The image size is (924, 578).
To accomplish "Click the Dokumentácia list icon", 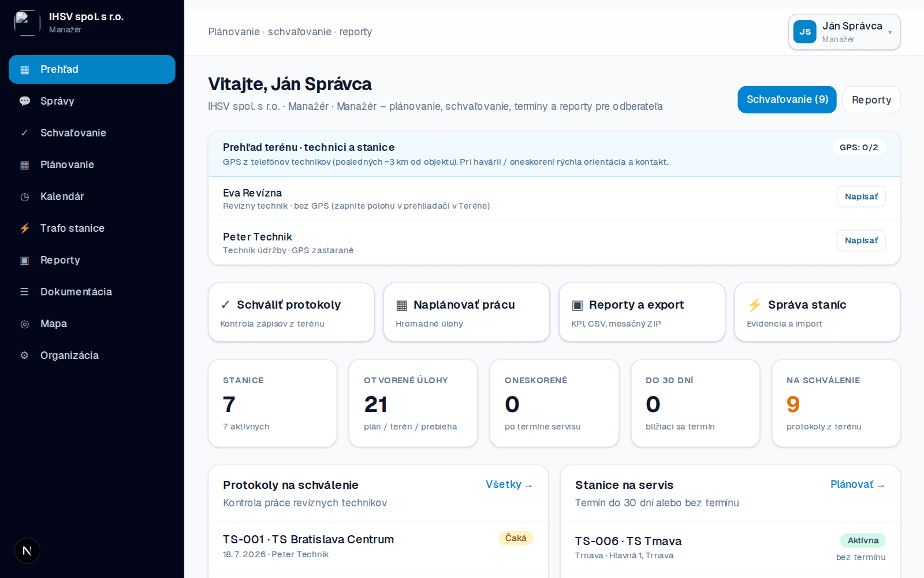I will click(24, 292).
